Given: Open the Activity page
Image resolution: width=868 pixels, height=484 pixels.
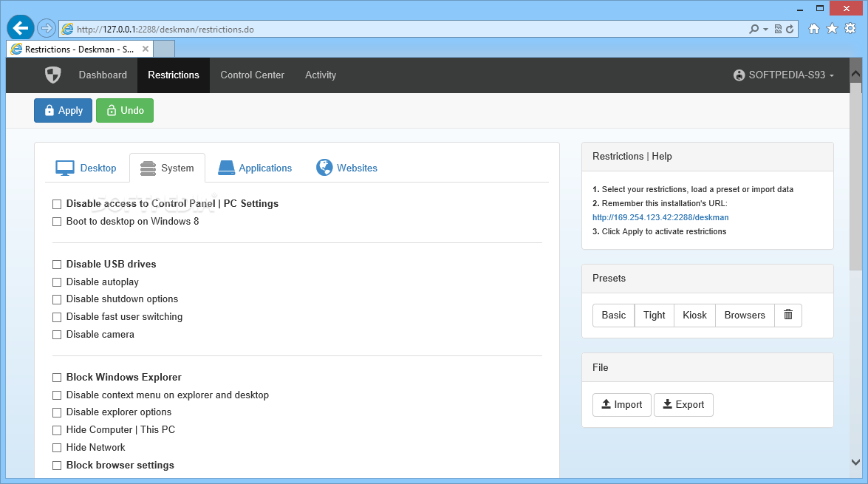Looking at the screenshot, I should point(321,75).
